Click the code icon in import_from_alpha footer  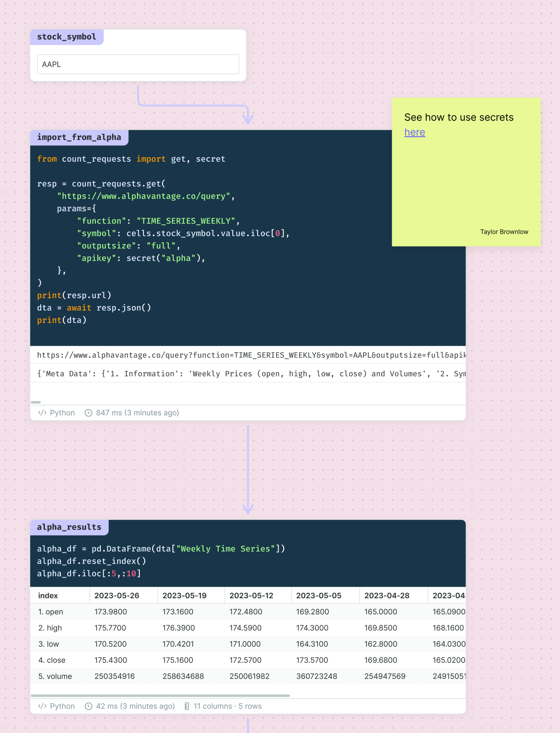[42, 413]
